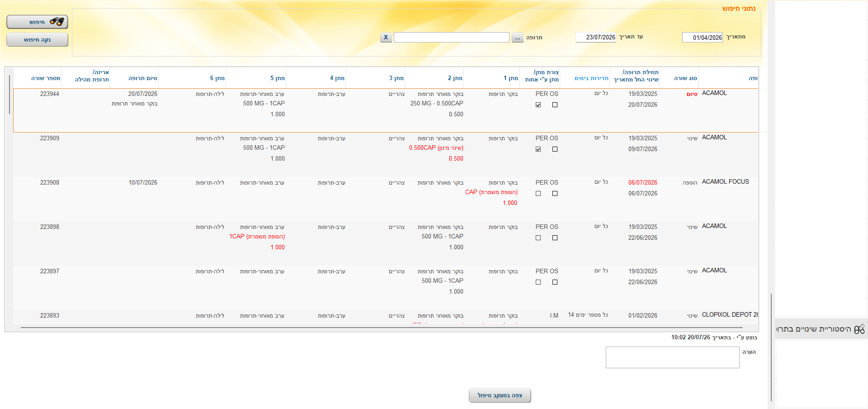Click the page vertical scrollbar beside side panel
Image resolution: width=868 pixels, height=409 pixels.
771,347
